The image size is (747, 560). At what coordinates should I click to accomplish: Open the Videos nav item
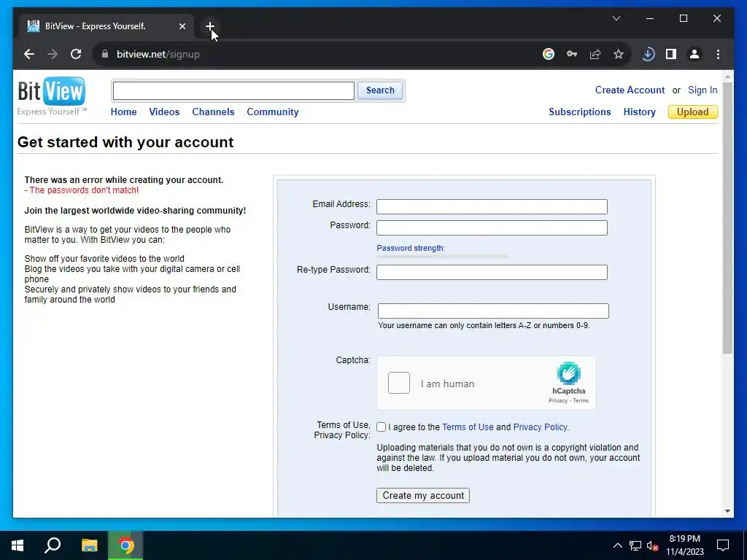pos(164,112)
